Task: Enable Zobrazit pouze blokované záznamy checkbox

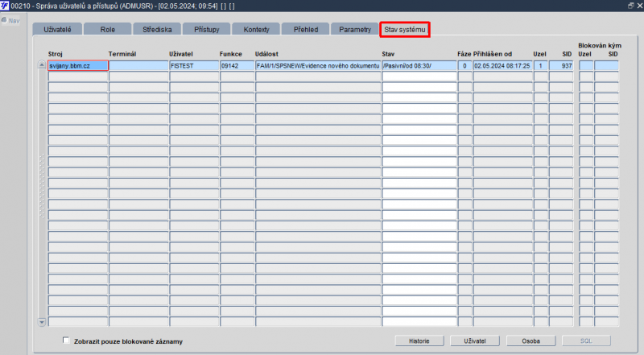Action: tap(66, 341)
